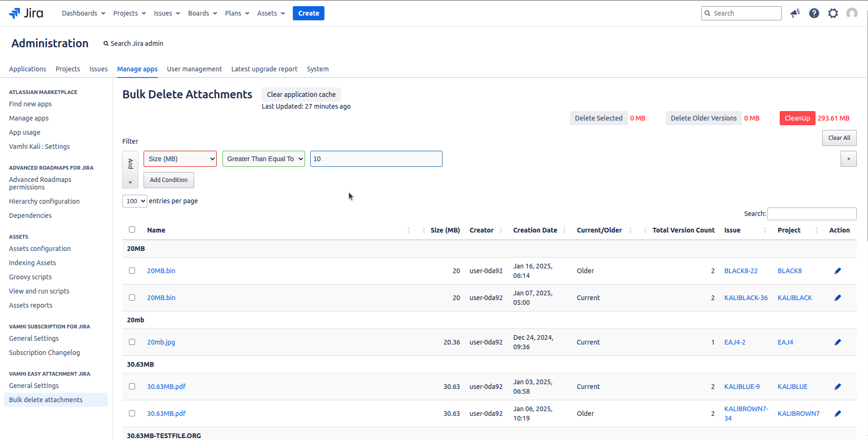Change the entries per page dropdown
868x440 pixels.
point(135,201)
